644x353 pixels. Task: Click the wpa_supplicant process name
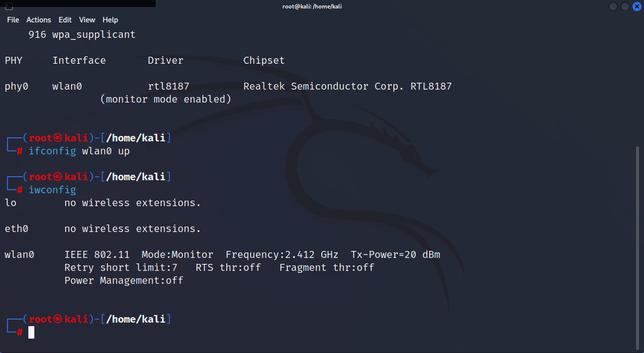[93, 35]
